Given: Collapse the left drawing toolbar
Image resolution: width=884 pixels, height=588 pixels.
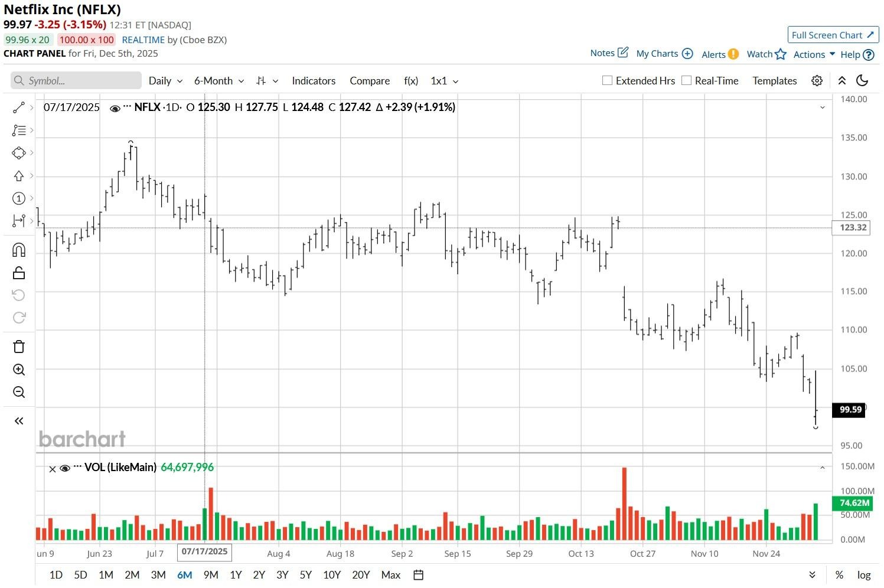Looking at the screenshot, I should click(x=19, y=421).
